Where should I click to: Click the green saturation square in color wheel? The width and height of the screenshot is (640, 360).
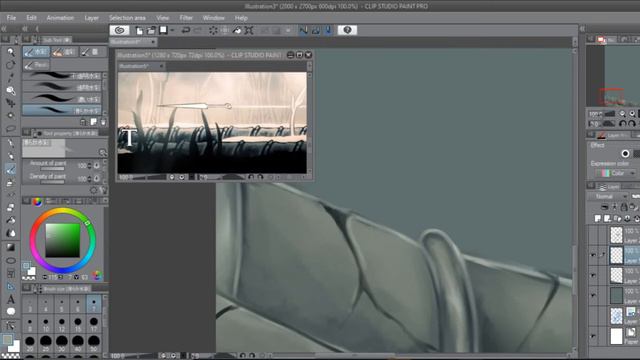(x=62, y=240)
